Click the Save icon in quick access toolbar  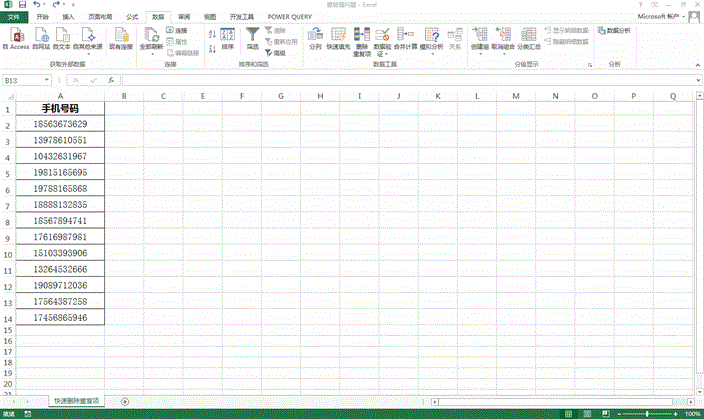pos(22,5)
